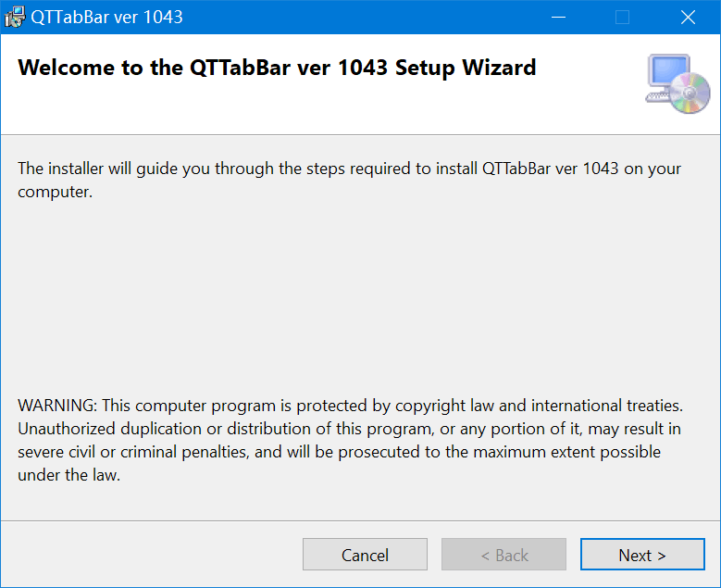Click the "QTTabBar ver 1043" title bar text

(x=106, y=18)
